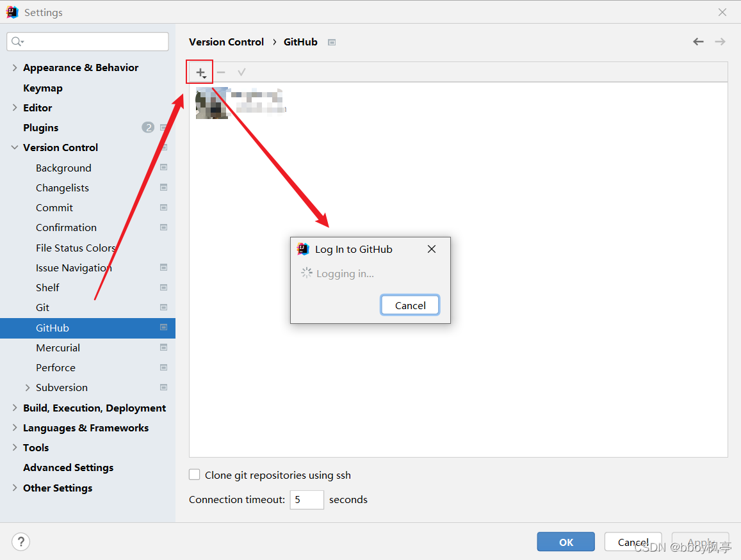
Task: Click the GitHub account avatar thumbnail
Action: coord(211,103)
